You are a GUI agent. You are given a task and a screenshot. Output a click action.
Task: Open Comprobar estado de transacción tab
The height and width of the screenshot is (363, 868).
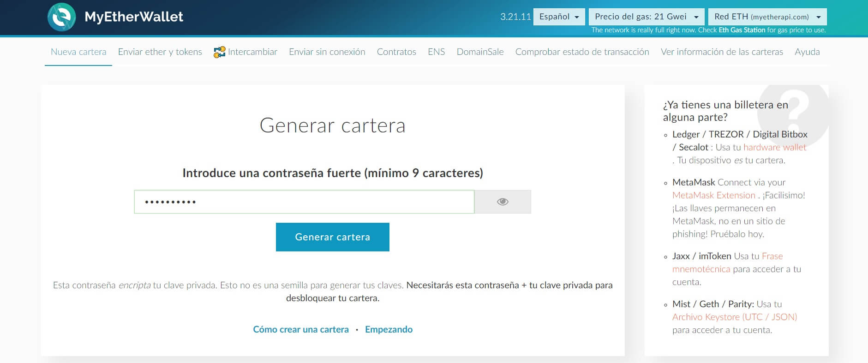(x=582, y=52)
